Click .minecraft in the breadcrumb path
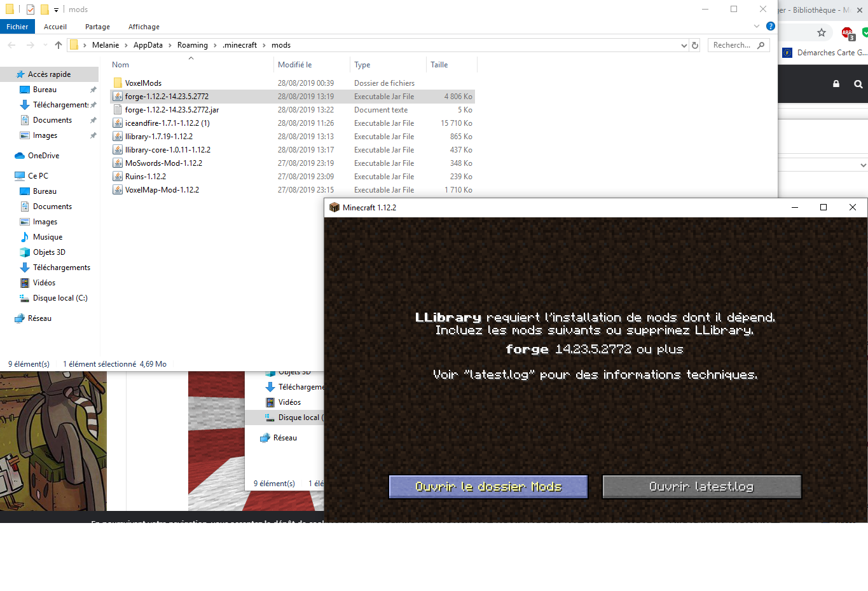 tap(240, 45)
